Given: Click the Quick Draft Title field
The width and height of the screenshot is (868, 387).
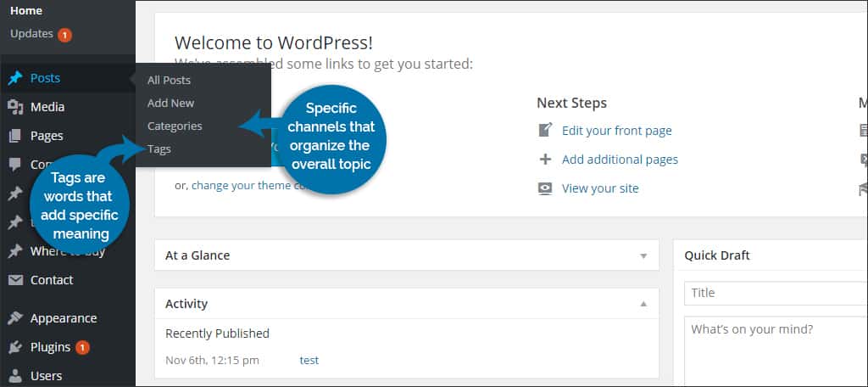Looking at the screenshot, I should [x=776, y=293].
